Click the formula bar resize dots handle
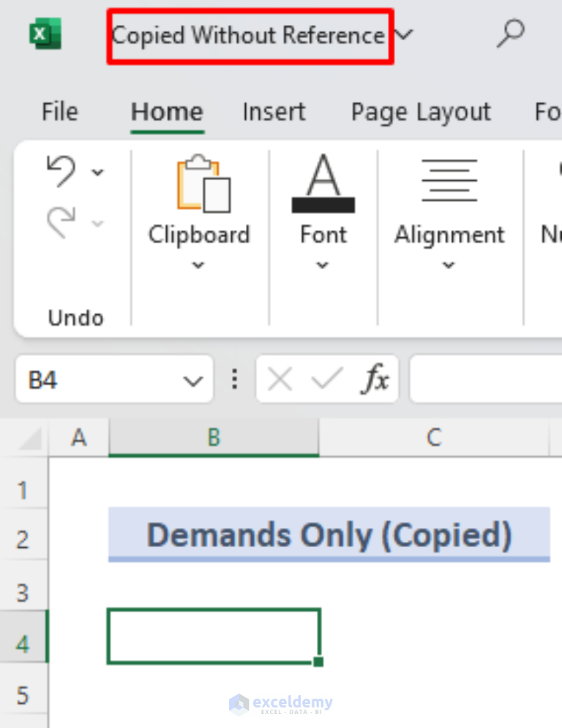The height and width of the screenshot is (728, 562). point(234,379)
